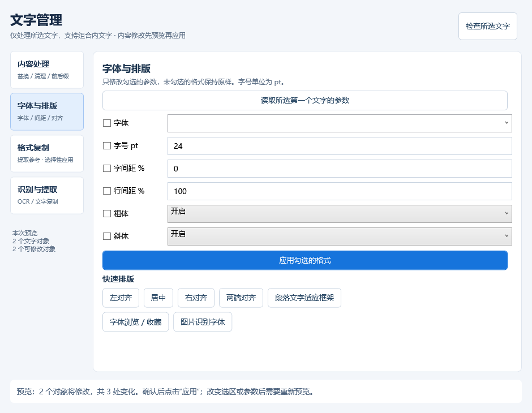Click the 行间距 % field showing 100
This screenshot has height=413, width=532.
click(x=340, y=191)
